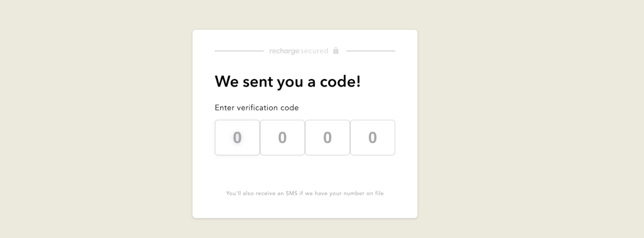
Task: Click the word "code!" in the heading
Action: 340,81
